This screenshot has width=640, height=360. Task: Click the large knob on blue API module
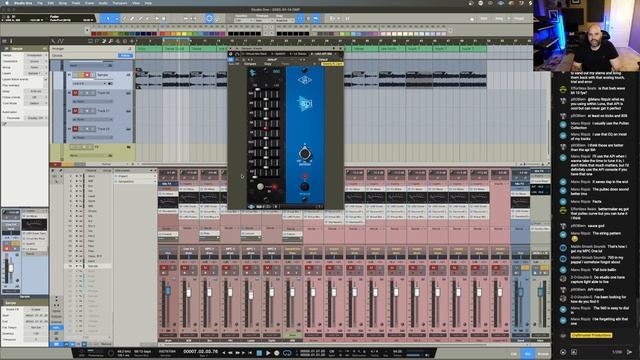tap(304, 153)
